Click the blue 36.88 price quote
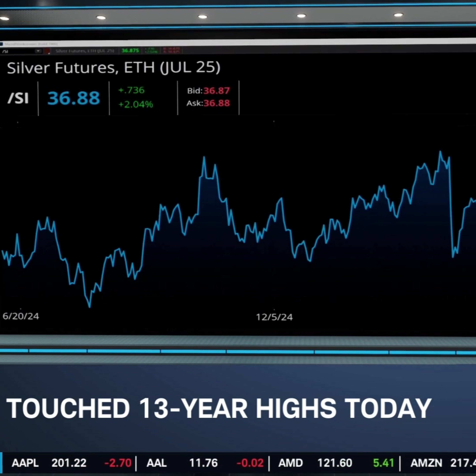Viewport: 476px width, 476px height. (x=74, y=98)
